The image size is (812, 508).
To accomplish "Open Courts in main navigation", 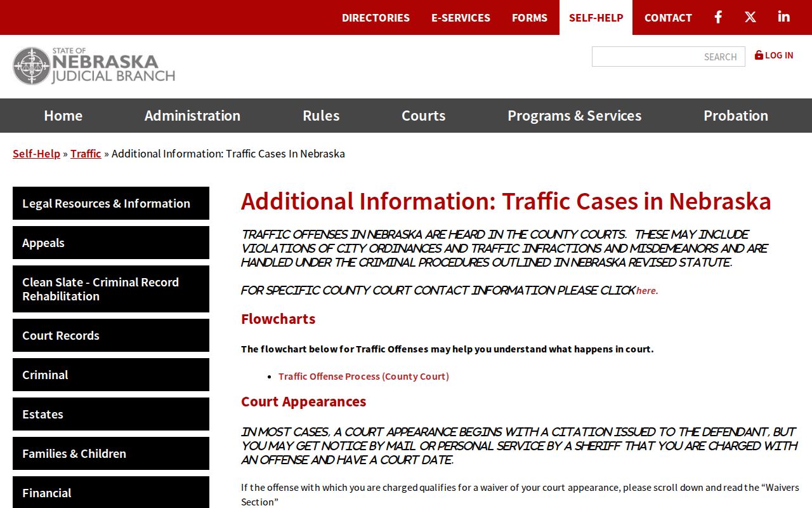I will (x=424, y=116).
